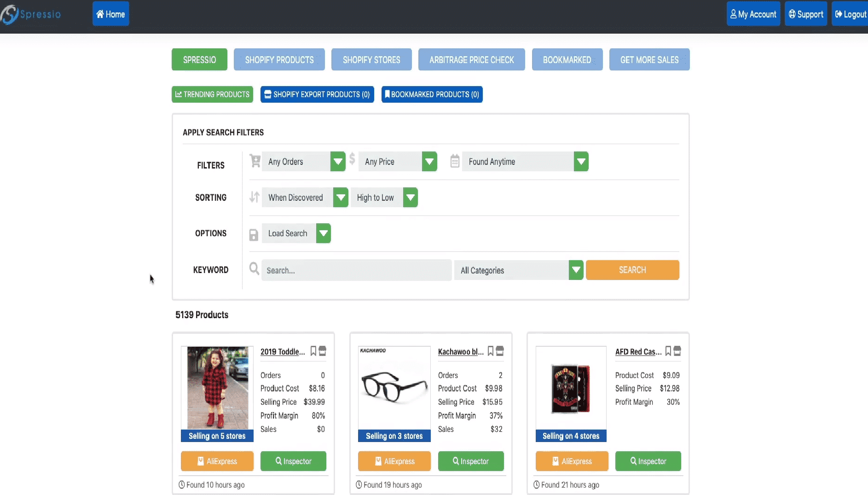Open the Kachawoo bl... product title link
The image size is (868, 495).
pyautogui.click(x=461, y=352)
